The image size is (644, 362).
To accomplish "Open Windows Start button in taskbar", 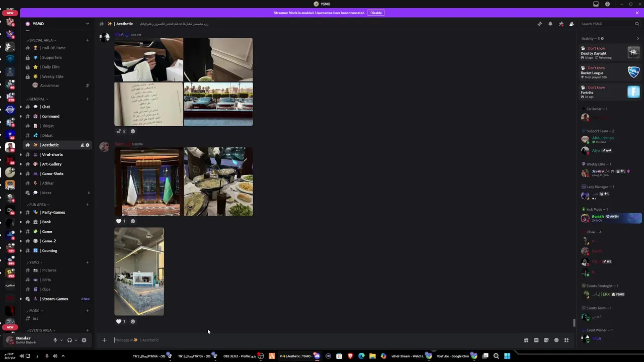I will (x=507, y=356).
